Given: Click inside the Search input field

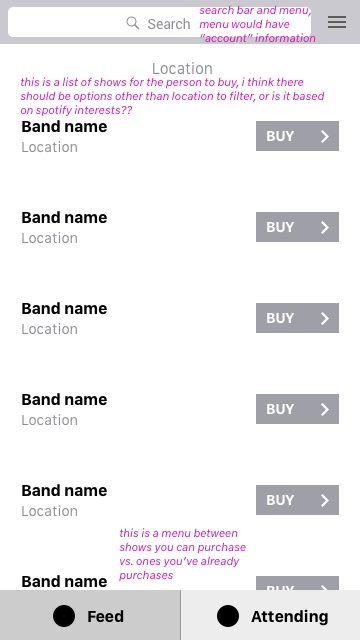Looking at the screenshot, I should (x=159, y=22).
